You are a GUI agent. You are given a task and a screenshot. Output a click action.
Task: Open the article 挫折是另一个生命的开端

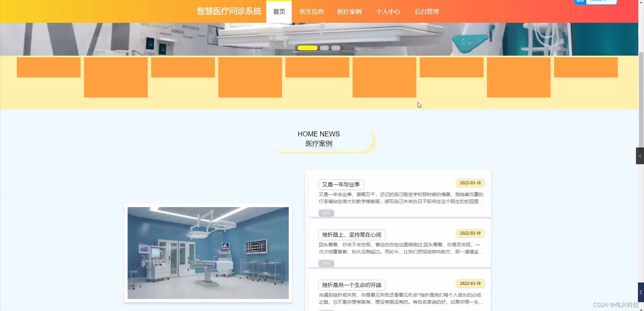tap(352, 285)
